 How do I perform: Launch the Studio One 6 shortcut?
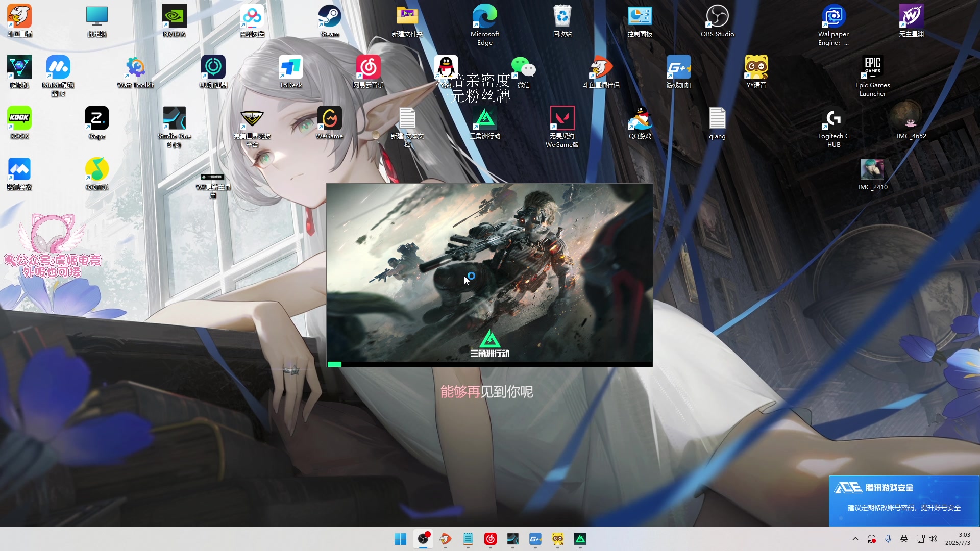click(x=175, y=127)
